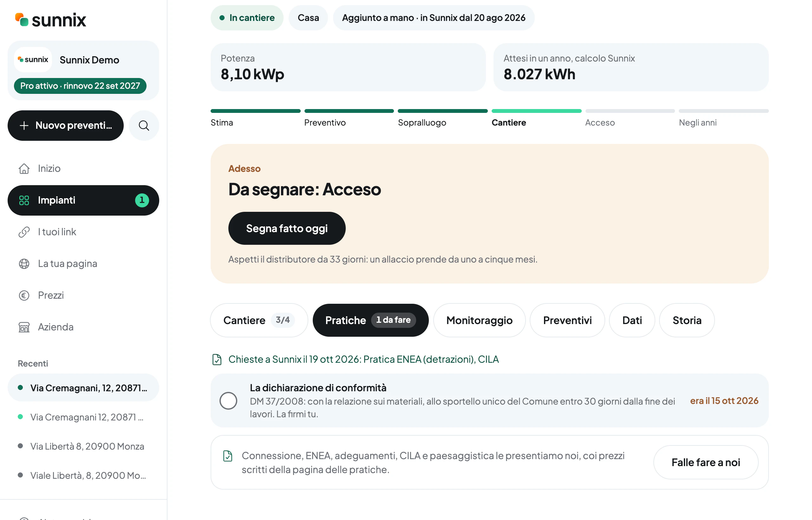
Task: Click the globe icon for La tua pagina
Action: [24, 264]
